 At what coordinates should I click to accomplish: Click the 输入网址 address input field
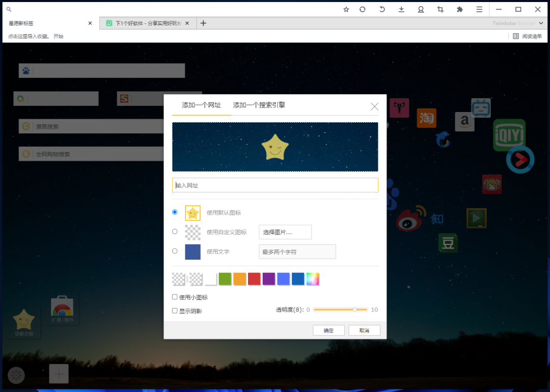point(275,185)
